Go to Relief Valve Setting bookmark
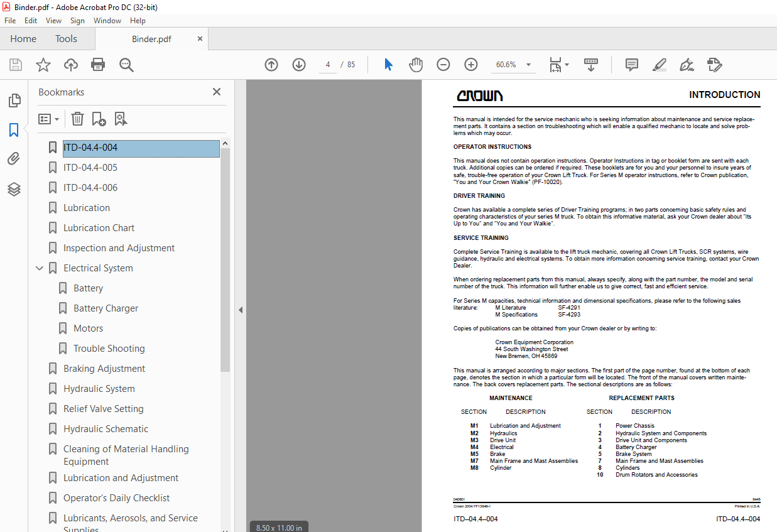The width and height of the screenshot is (777, 532). [103, 409]
